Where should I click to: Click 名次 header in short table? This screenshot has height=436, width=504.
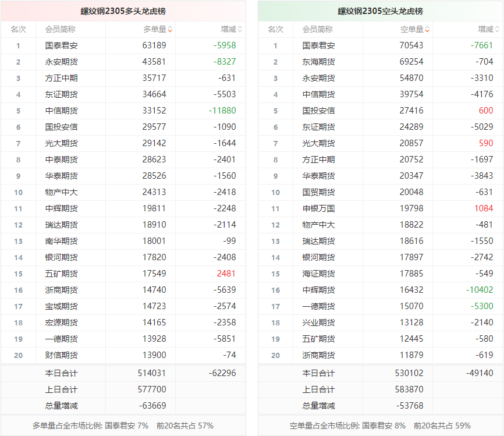point(275,29)
